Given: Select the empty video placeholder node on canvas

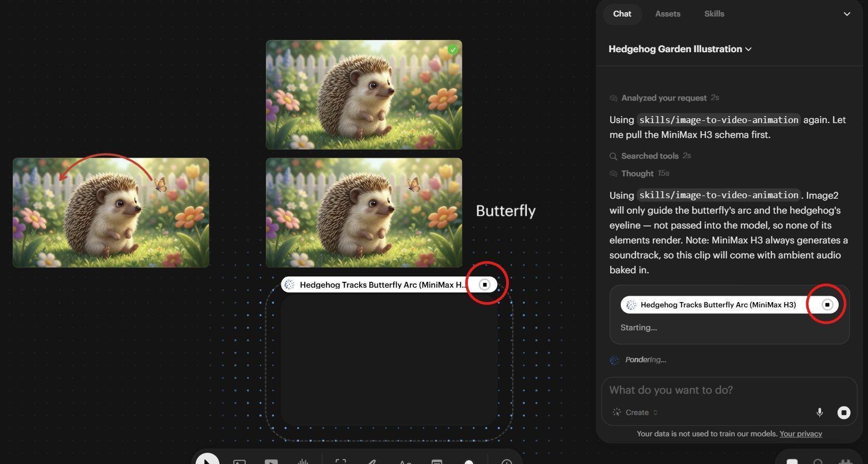Looking at the screenshot, I should [x=389, y=360].
